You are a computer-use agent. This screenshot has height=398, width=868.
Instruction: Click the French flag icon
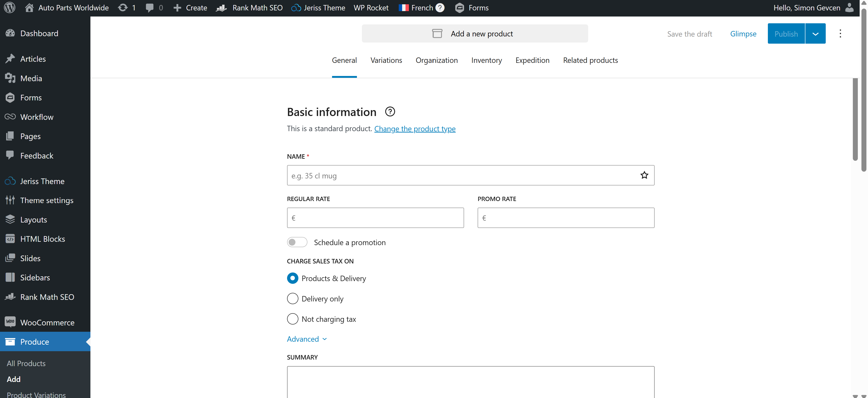403,7
